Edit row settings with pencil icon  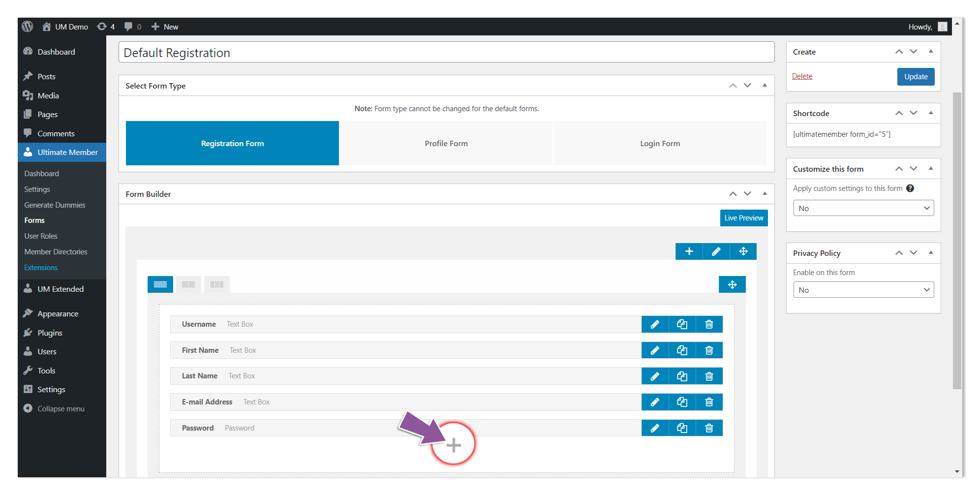tap(716, 251)
